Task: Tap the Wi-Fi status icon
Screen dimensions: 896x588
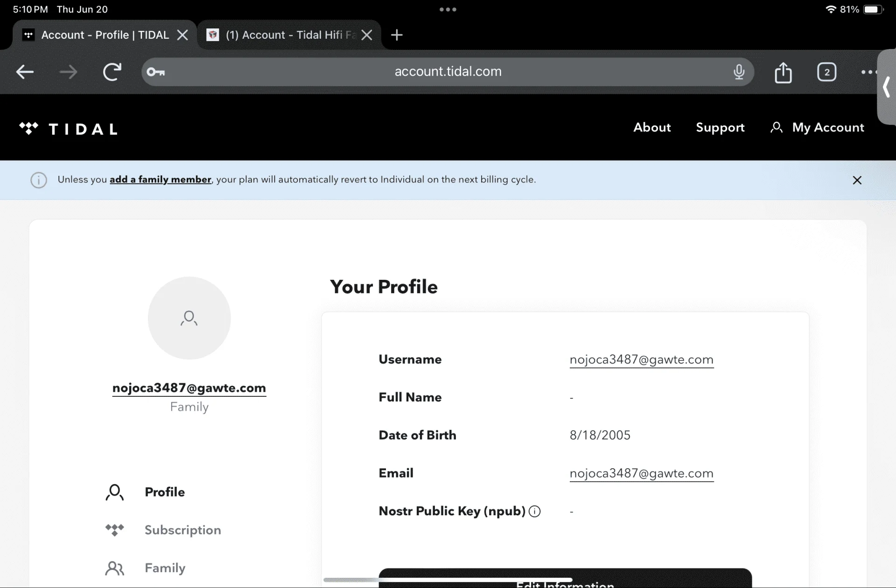Action: (x=831, y=9)
